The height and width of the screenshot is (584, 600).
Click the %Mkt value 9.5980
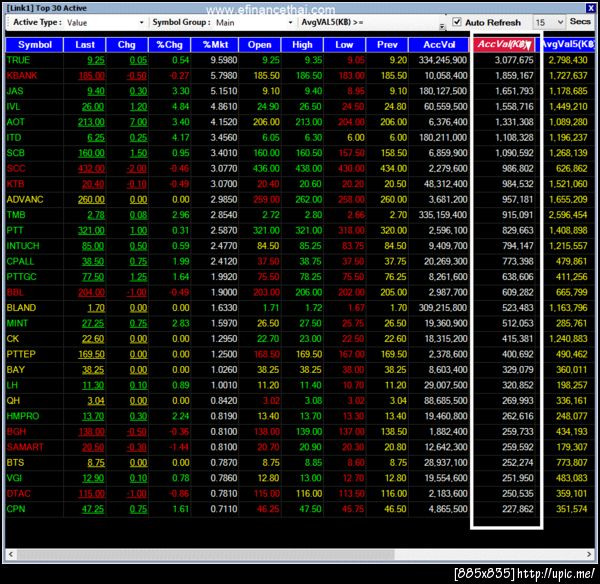coord(224,60)
